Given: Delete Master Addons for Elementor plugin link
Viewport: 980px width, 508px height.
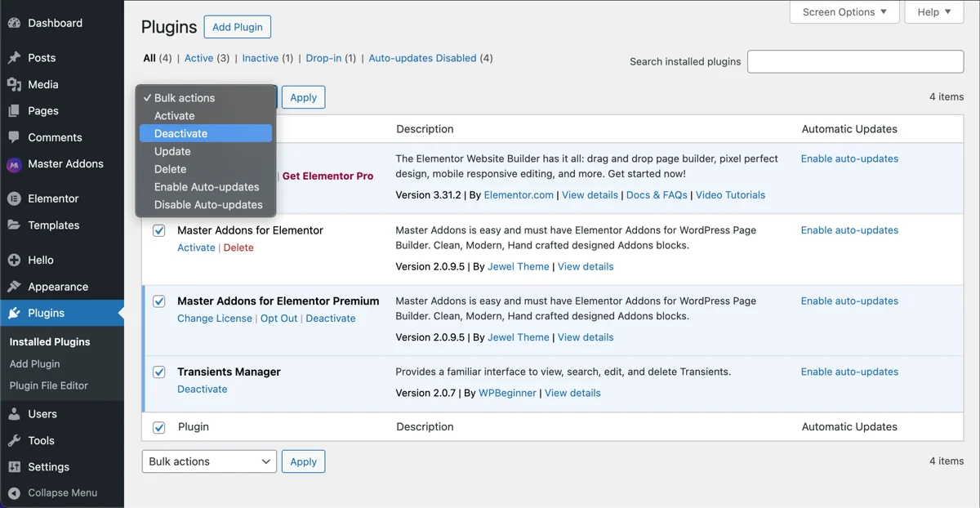Looking at the screenshot, I should tap(238, 247).
